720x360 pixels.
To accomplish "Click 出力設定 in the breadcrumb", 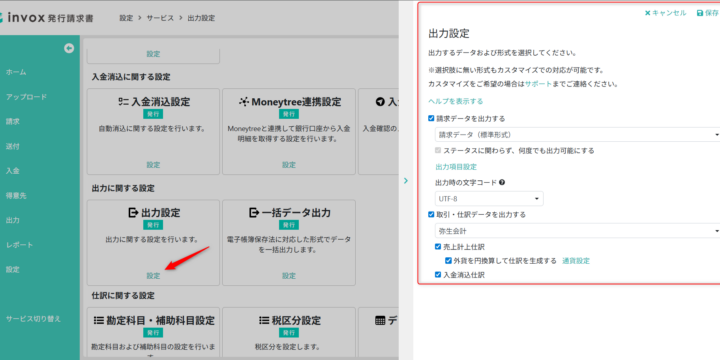I will 201,18.
